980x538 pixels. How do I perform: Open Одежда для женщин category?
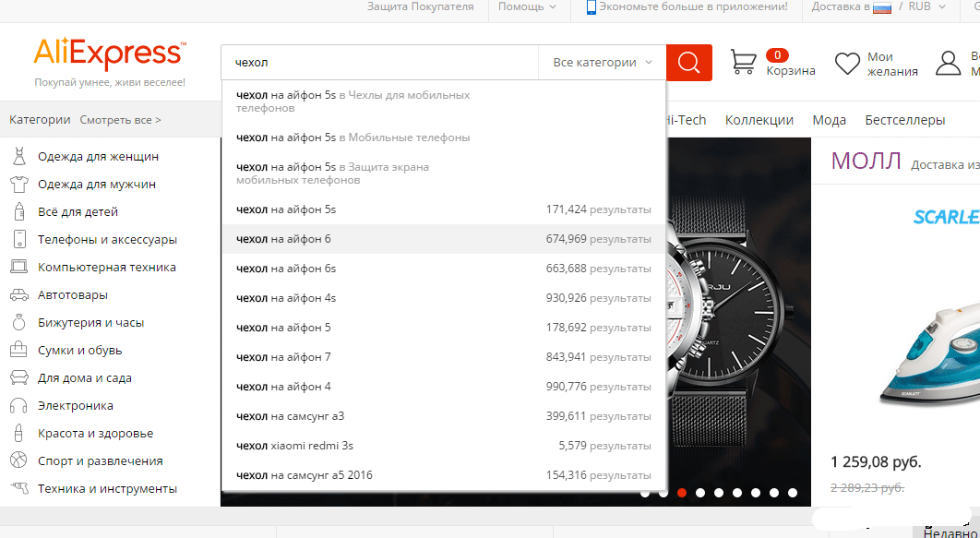98,156
